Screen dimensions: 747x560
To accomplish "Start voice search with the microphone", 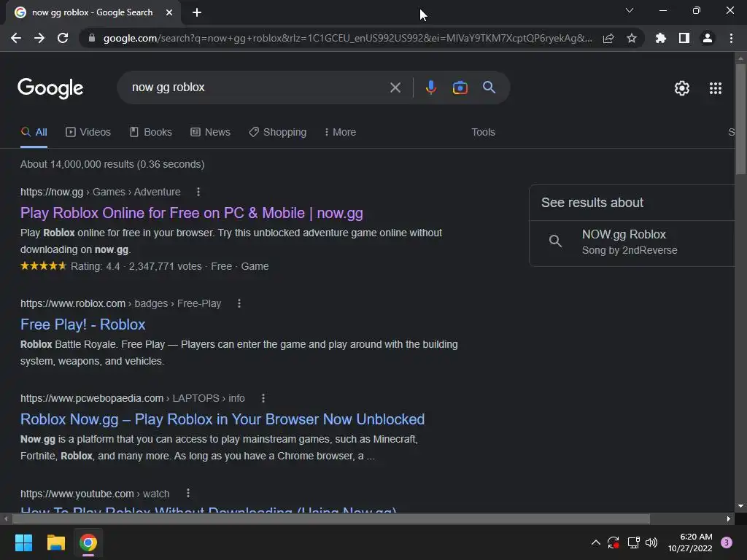I will coord(430,87).
